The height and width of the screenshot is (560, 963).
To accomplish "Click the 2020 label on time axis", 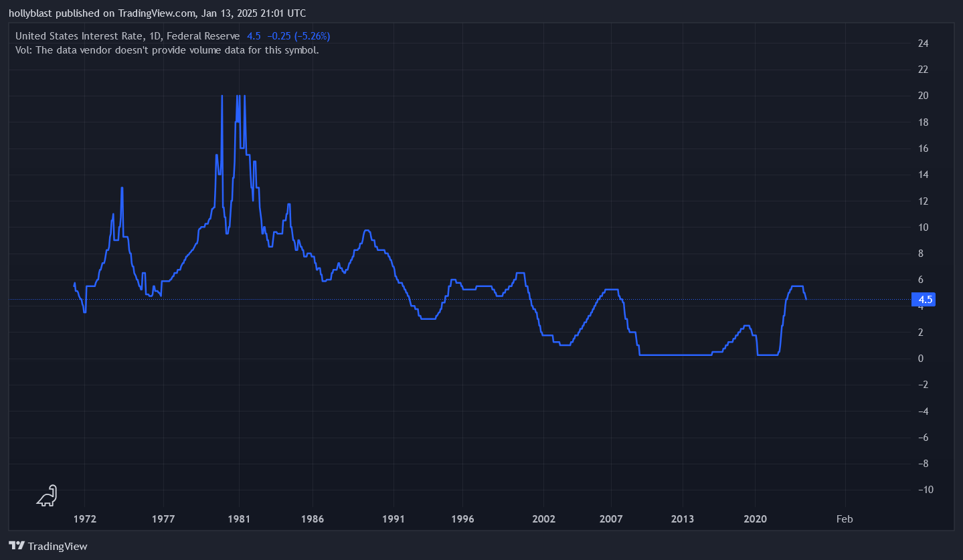I will [756, 519].
